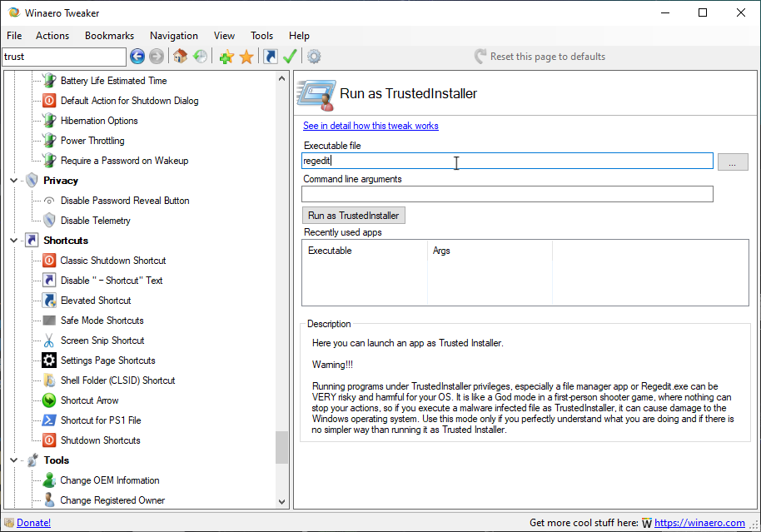Open the Tools menu
Screen dimensions: 761x532
(262, 36)
